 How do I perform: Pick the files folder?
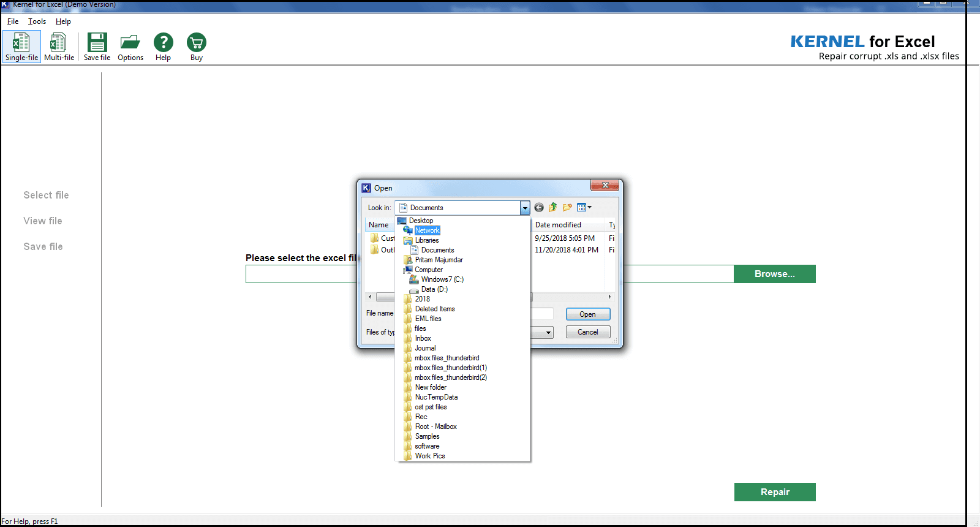pos(420,328)
